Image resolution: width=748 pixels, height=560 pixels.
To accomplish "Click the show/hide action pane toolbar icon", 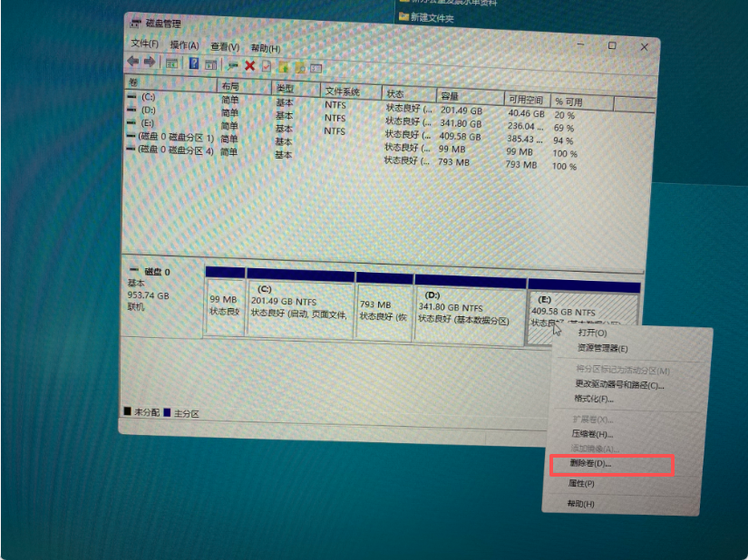I will click(x=211, y=63).
